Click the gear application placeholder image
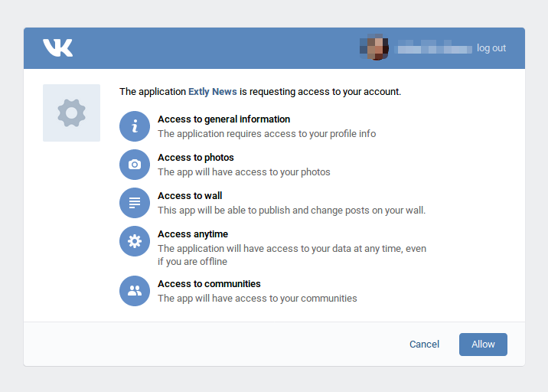 coord(72,113)
